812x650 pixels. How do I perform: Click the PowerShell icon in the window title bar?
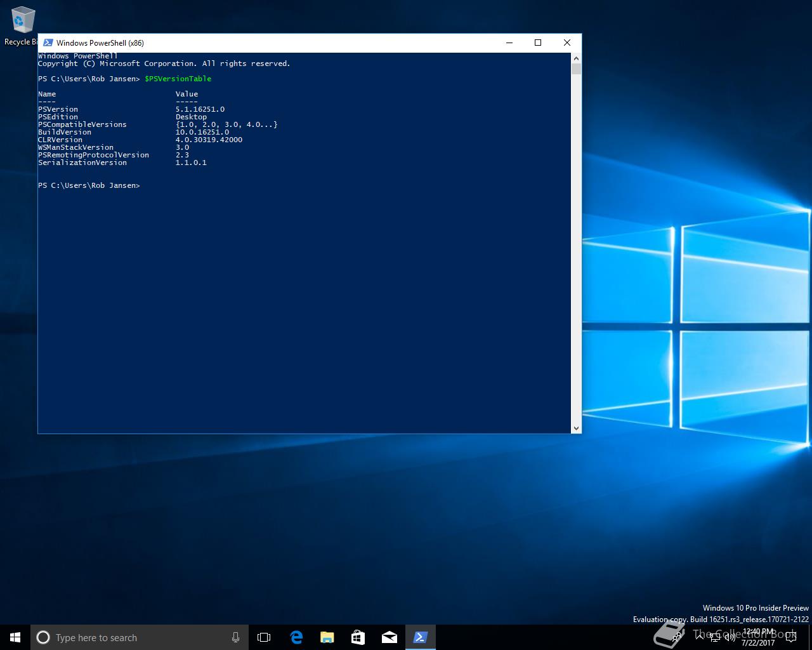[48, 43]
